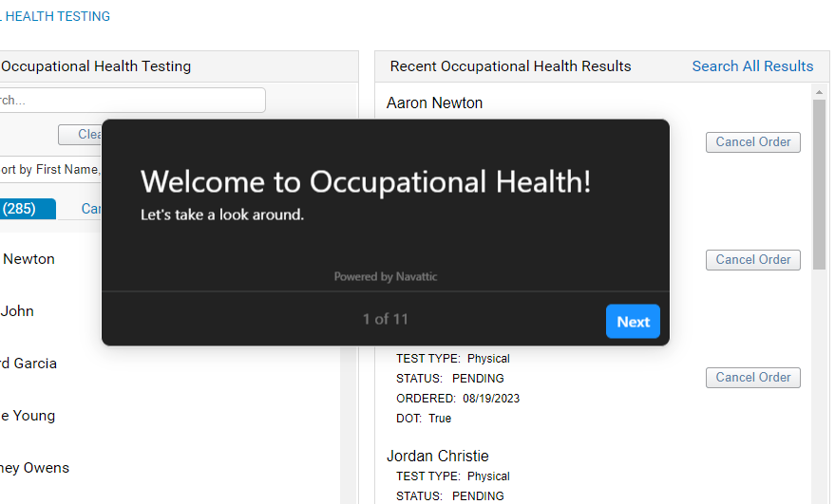Image resolution: width=835 pixels, height=504 pixels.
Task: Click the Next button in welcome dialog
Action: (633, 322)
